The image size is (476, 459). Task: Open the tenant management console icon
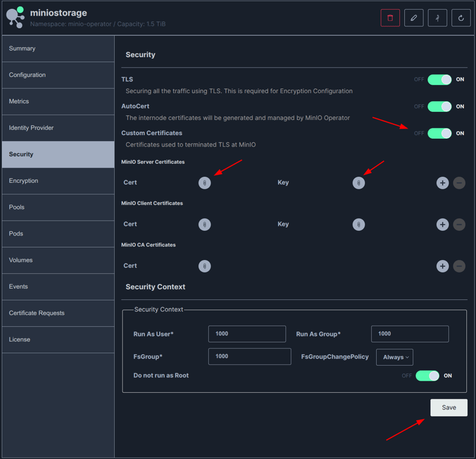point(438,18)
